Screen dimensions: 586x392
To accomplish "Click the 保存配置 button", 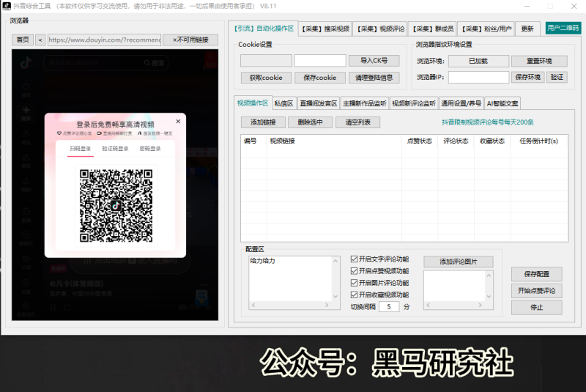I will click(537, 274).
